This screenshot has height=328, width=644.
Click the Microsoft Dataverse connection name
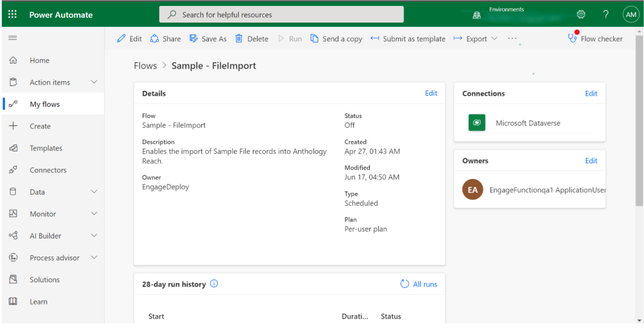click(x=528, y=123)
